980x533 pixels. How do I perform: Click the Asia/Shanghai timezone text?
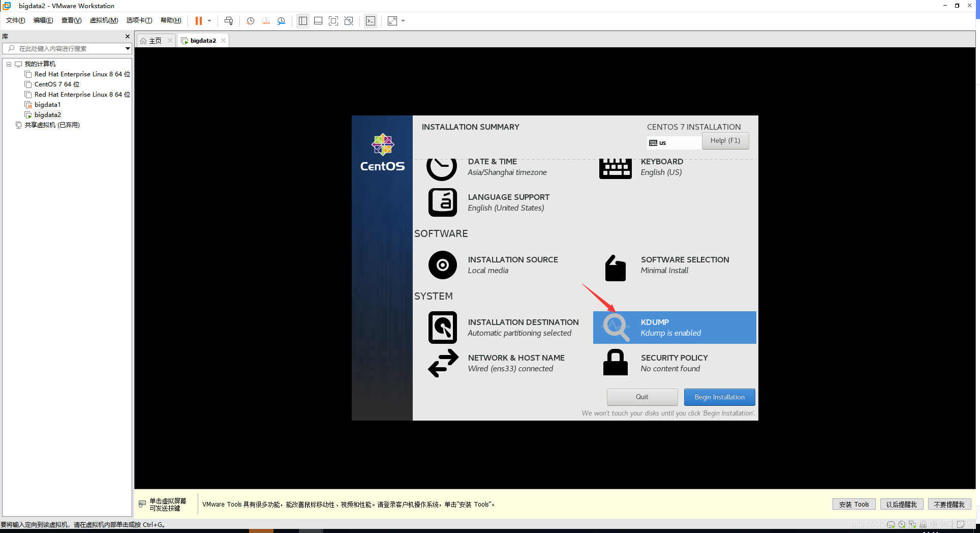[x=507, y=172]
